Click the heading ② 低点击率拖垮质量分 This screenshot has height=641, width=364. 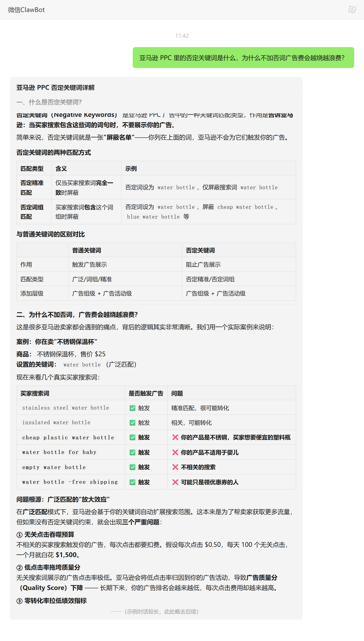coord(49,567)
